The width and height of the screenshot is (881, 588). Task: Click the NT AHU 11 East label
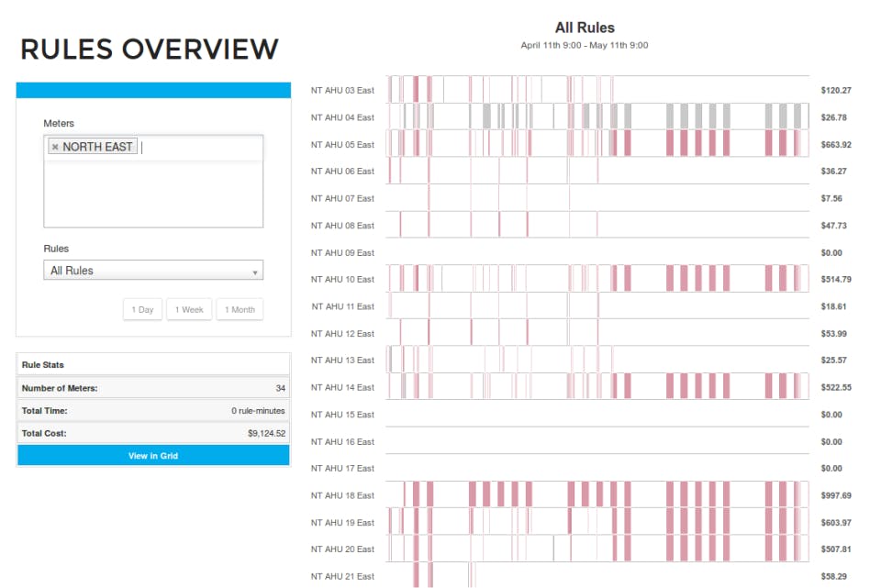click(342, 306)
